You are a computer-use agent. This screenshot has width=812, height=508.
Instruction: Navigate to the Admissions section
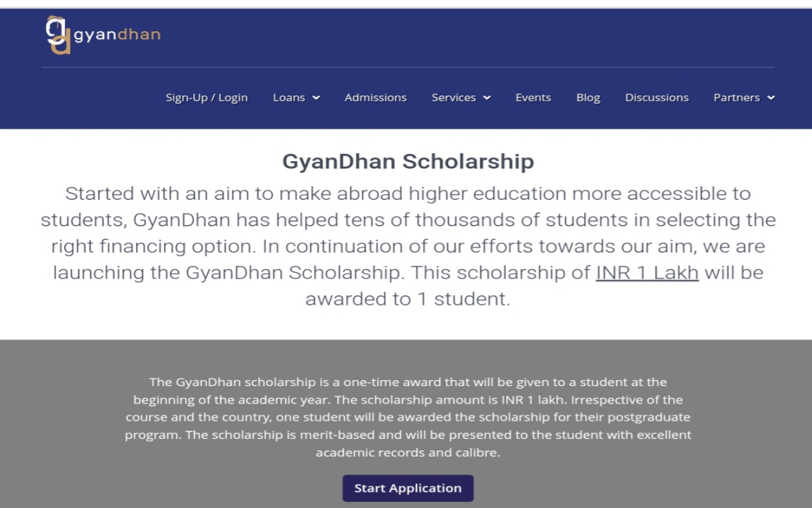376,98
